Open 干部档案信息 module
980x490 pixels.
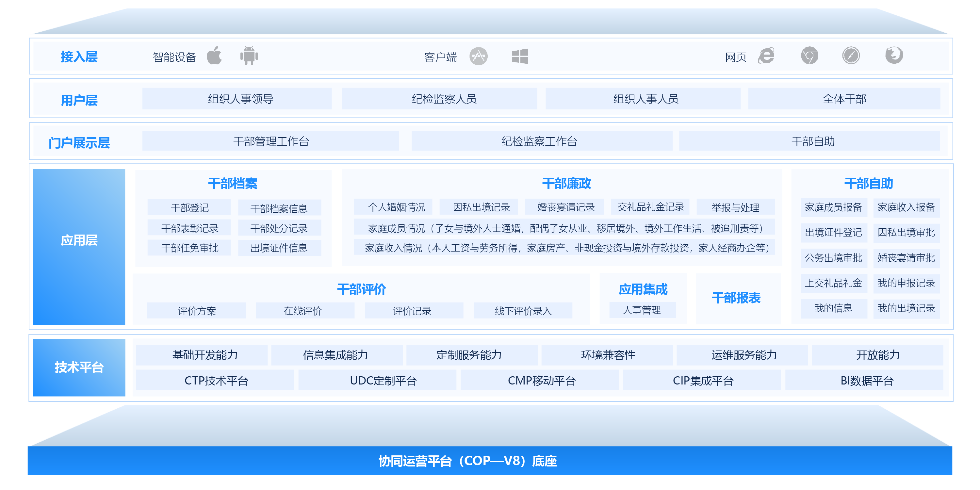[280, 208]
